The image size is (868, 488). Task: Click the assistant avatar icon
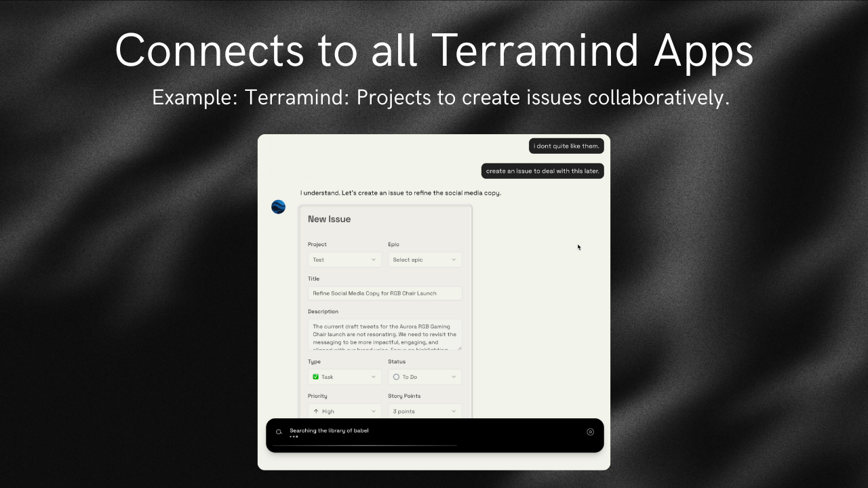coord(278,207)
